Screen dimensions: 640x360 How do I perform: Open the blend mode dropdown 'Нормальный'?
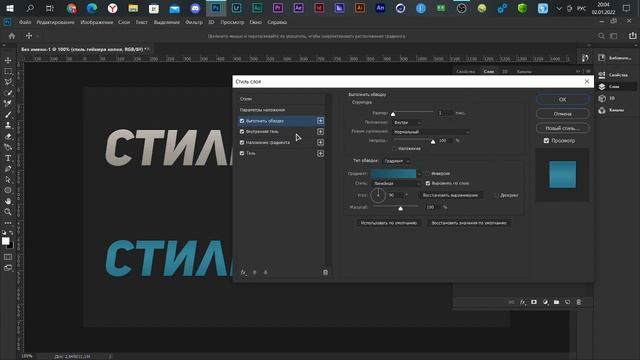point(431,132)
